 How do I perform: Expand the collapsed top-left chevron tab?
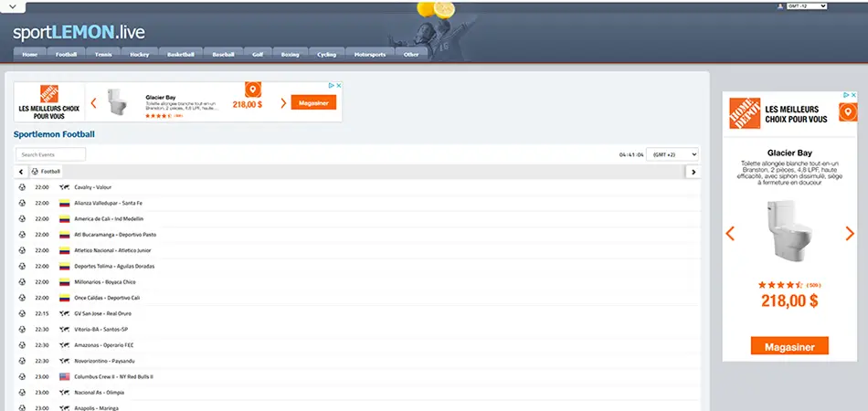click(x=13, y=6)
